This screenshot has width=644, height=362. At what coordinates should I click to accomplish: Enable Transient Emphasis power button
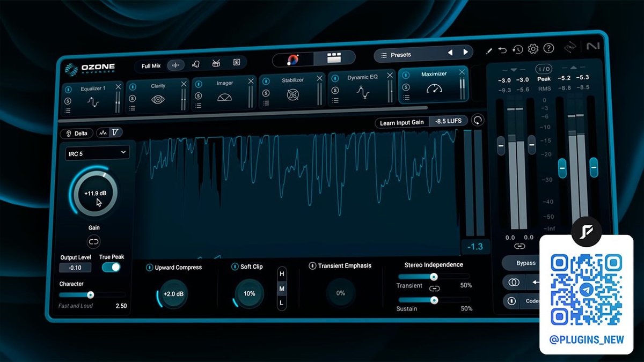[x=312, y=266]
